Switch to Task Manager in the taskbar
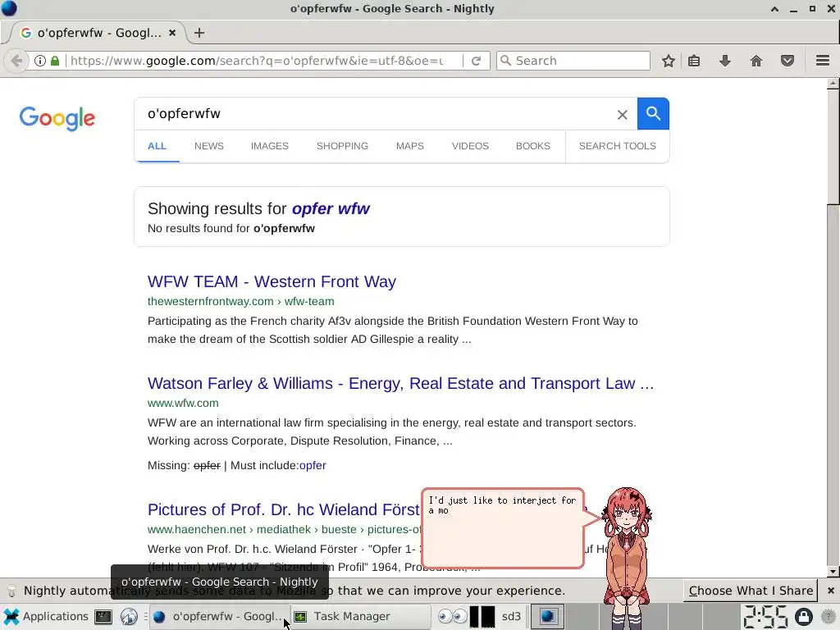The height and width of the screenshot is (630, 840). (x=361, y=617)
